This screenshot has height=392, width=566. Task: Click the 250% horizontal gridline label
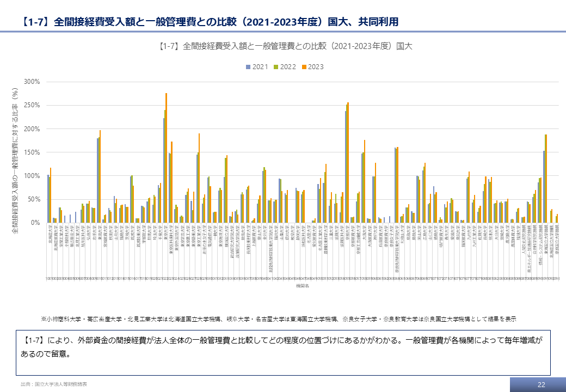pos(33,105)
